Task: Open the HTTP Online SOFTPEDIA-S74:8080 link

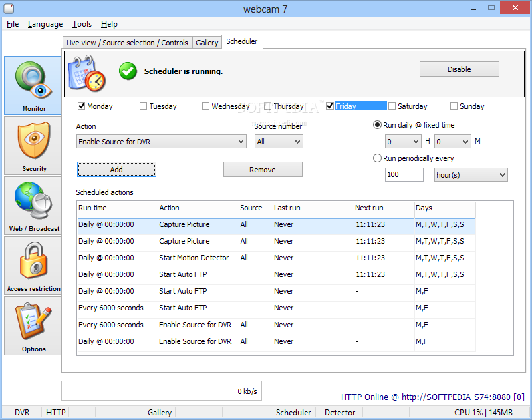Action: click(432, 397)
